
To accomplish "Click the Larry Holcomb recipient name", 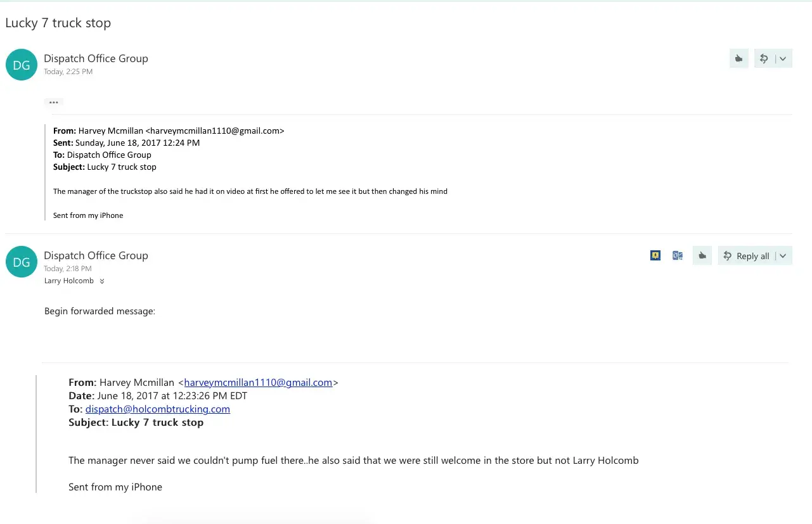I will click(69, 281).
